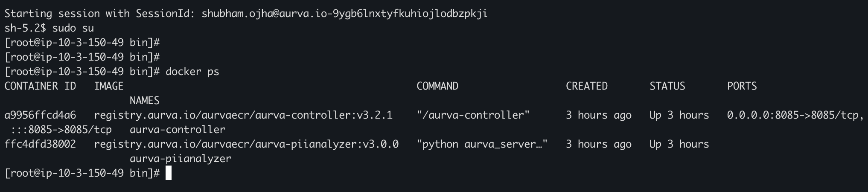Click the "sudo su" command text
868x192 pixels.
(73, 28)
